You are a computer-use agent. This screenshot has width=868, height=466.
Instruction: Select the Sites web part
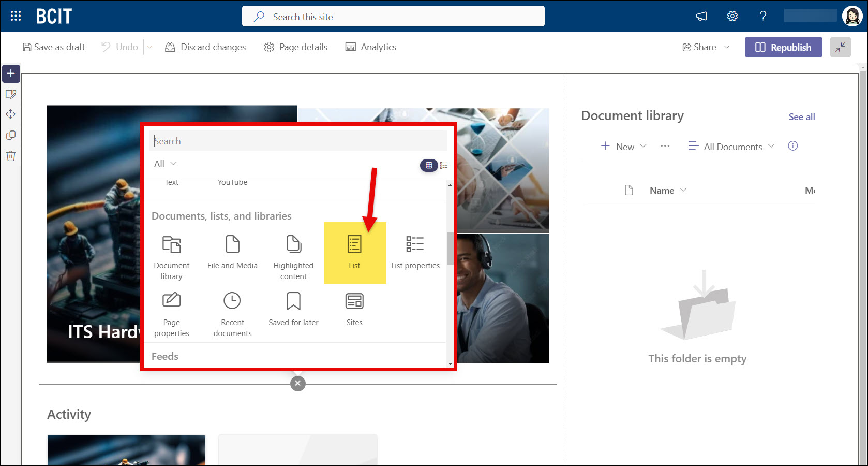tap(355, 310)
